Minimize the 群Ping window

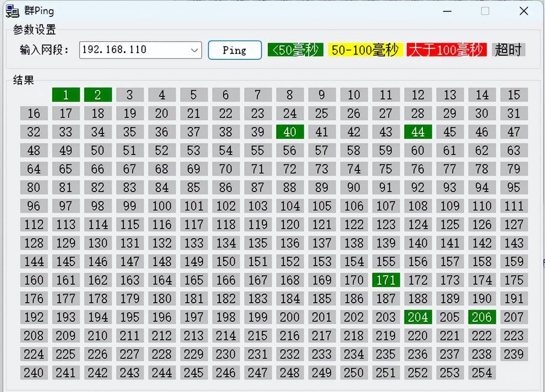coord(447,11)
